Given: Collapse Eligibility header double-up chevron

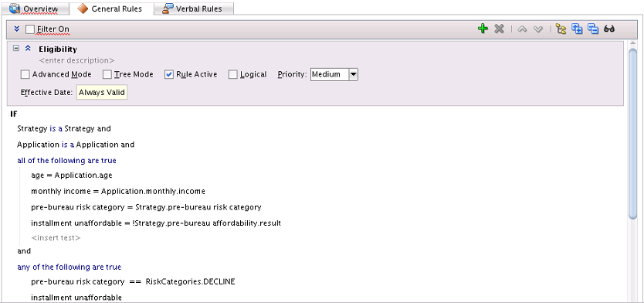Looking at the screenshot, I should (28, 48).
